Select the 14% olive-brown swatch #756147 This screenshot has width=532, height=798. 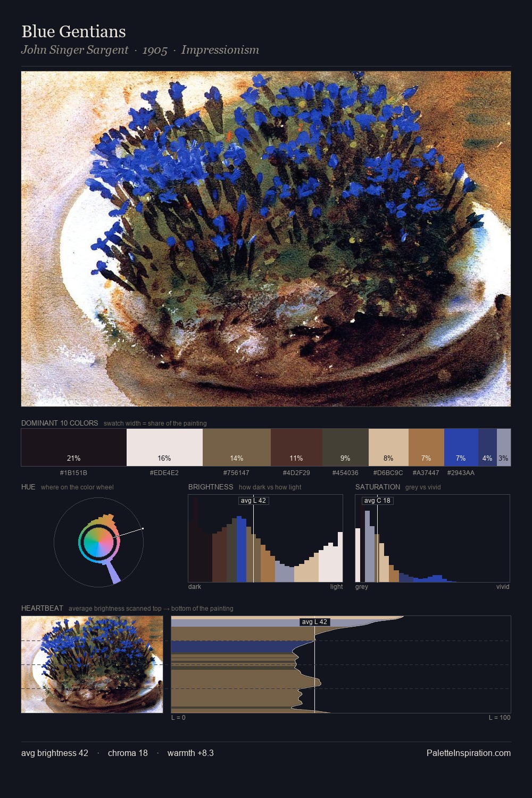(237, 447)
